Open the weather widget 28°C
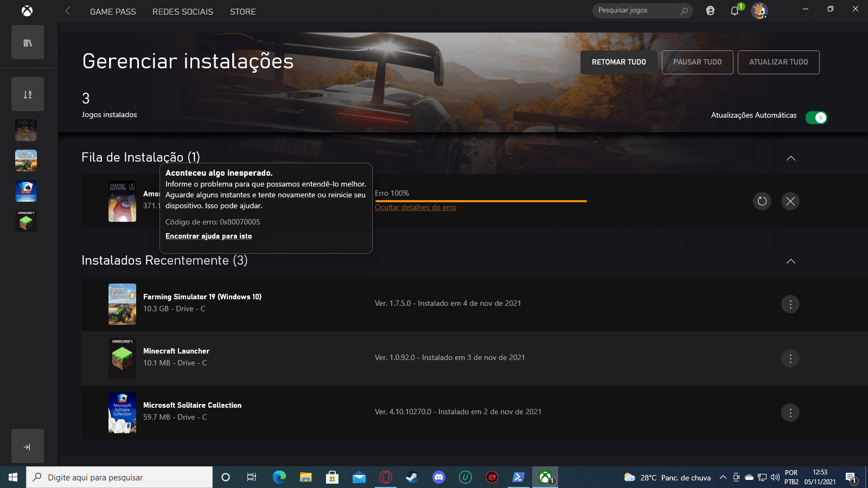 (x=667, y=478)
